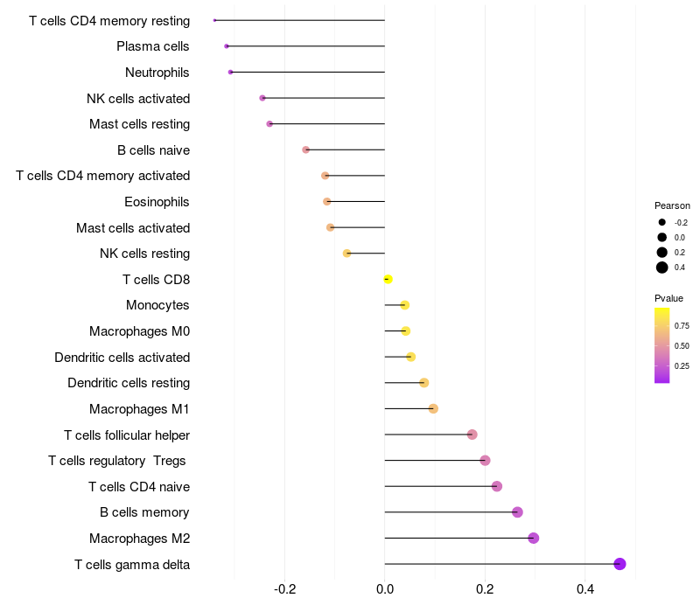This screenshot has height=612, width=700.
Task: Click the Dendritic cells activated label
Action: [x=122, y=358]
